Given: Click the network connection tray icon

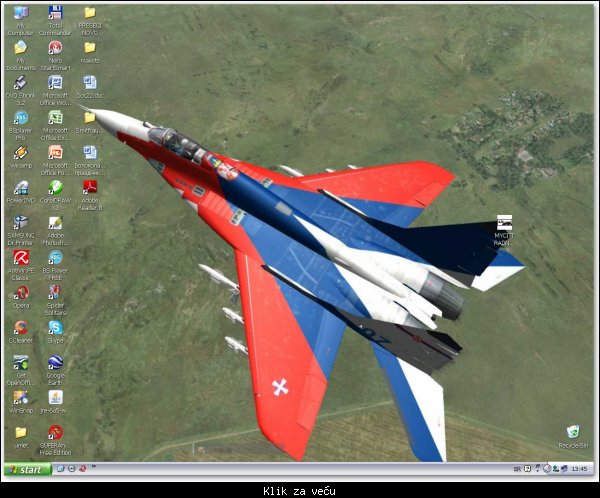Looking at the screenshot, I should click(564, 469).
